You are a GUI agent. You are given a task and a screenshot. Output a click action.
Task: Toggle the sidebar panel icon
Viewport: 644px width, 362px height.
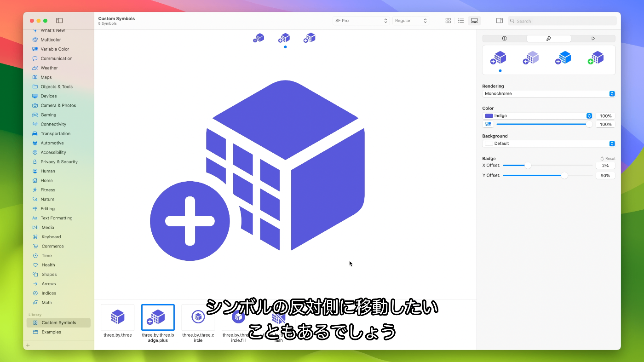coord(59,21)
